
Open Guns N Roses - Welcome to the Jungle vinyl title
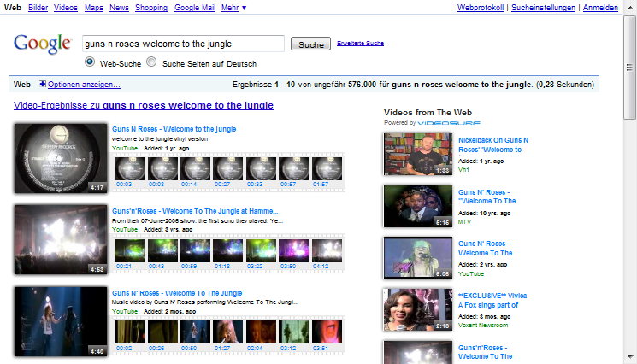pos(174,129)
